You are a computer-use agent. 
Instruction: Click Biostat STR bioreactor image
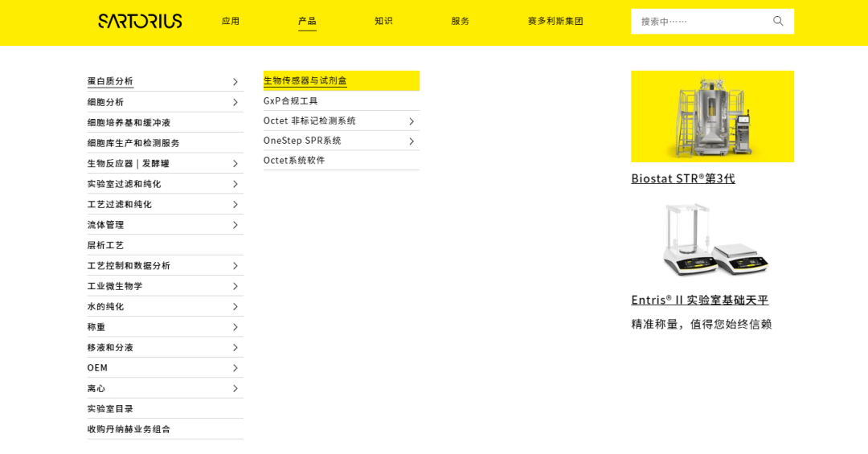[712, 117]
